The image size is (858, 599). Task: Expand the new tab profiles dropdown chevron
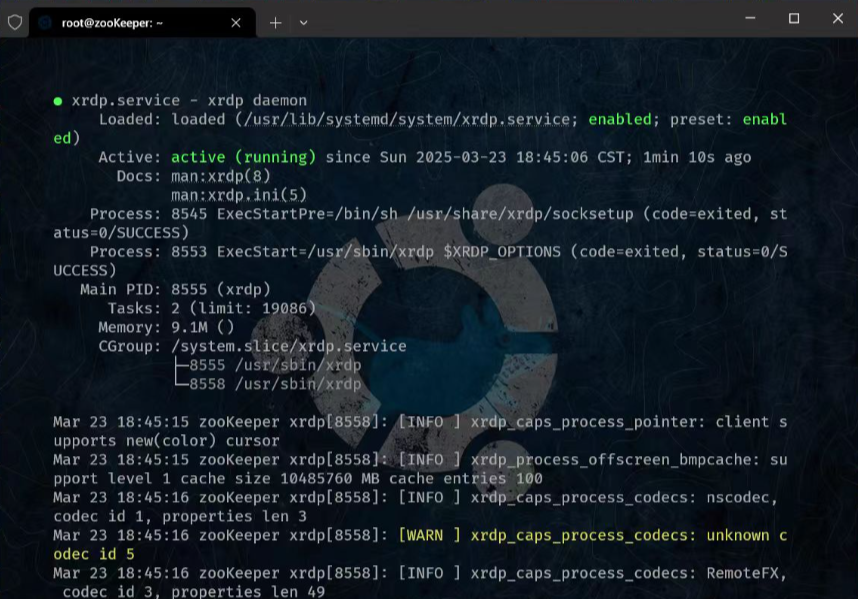(304, 22)
